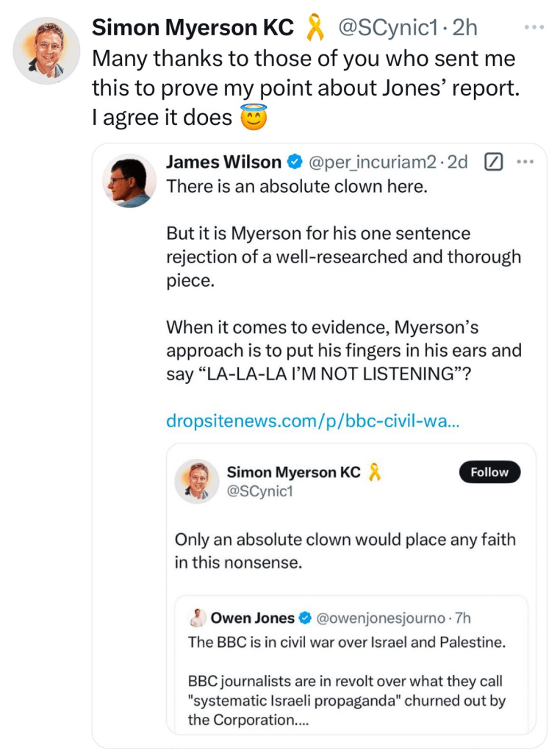
Task: Open Simon Myerson's large profile avatar
Action: tap(47, 50)
